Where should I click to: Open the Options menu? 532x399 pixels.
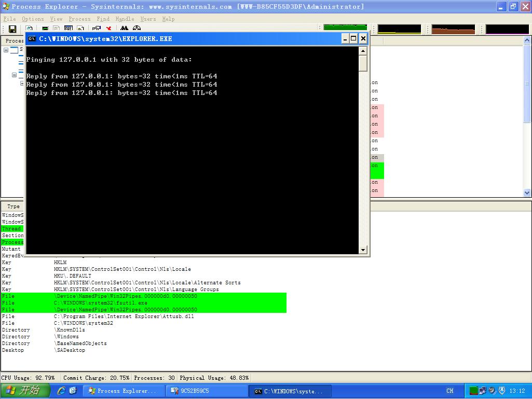point(33,19)
